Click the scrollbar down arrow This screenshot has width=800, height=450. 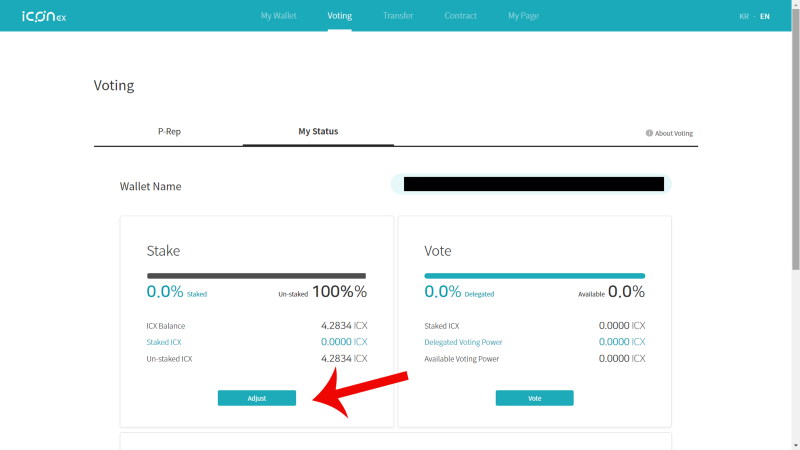[x=796, y=445]
